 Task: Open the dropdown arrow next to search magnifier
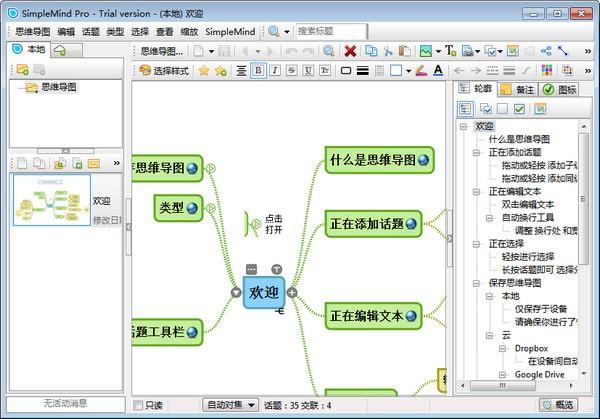pyautogui.click(x=287, y=32)
